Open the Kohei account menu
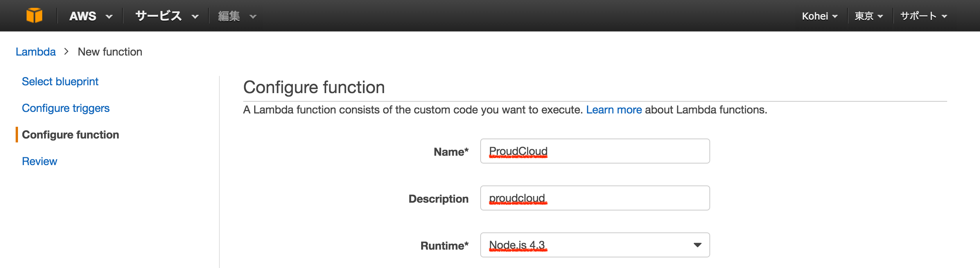980x268 pixels. (x=819, y=16)
